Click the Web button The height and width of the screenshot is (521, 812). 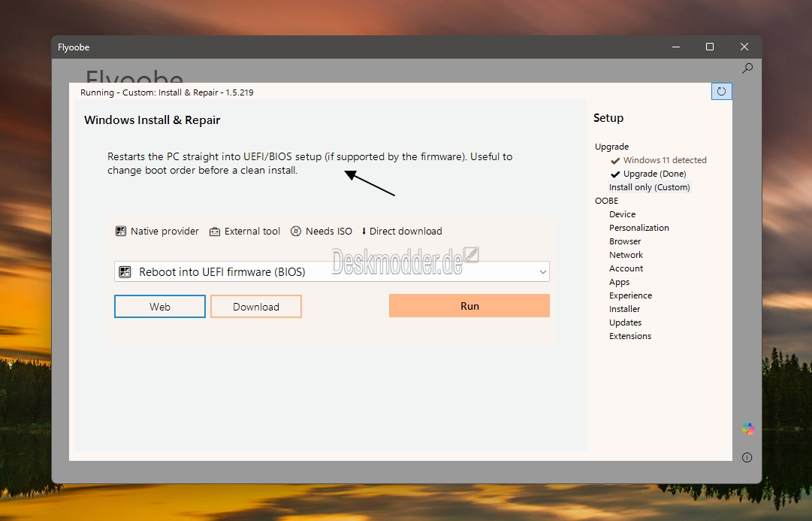coord(160,307)
